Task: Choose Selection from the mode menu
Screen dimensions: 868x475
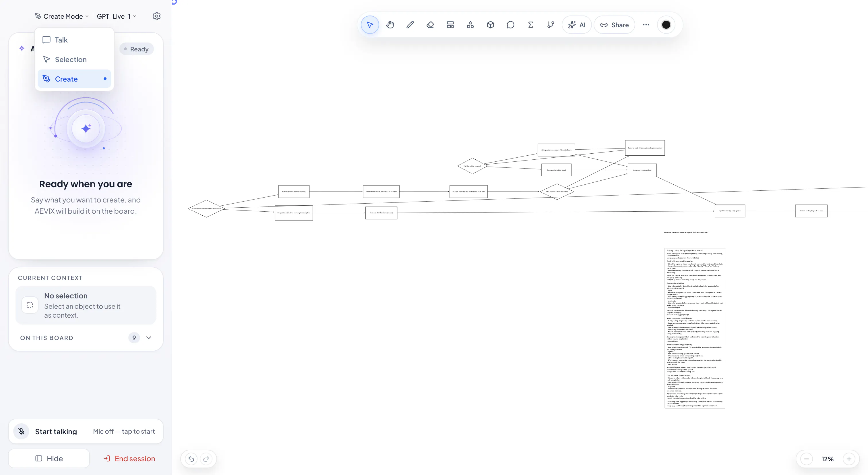Action: click(x=74, y=59)
